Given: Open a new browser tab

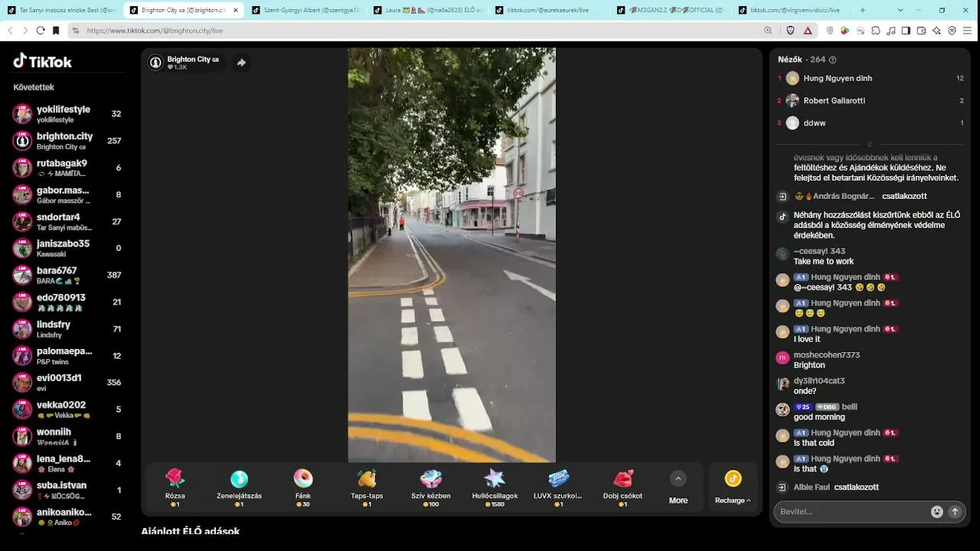Looking at the screenshot, I should tap(863, 11).
